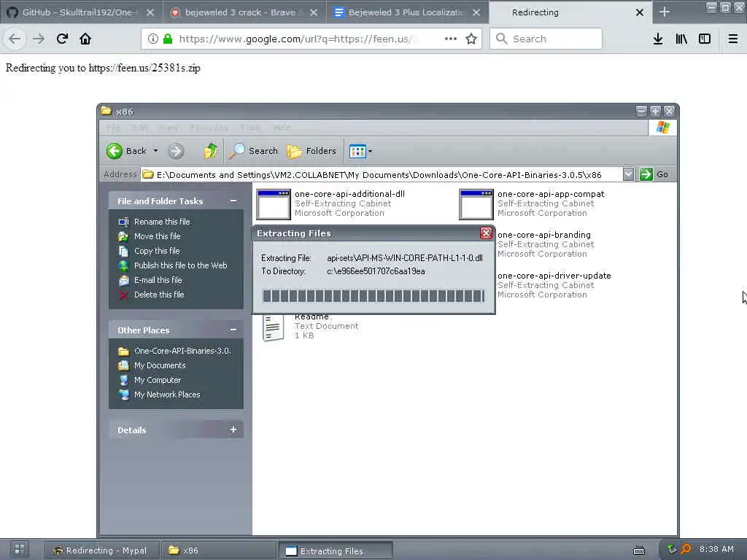The width and height of the screenshot is (747, 560).
Task: Collapse the File and Folder Tasks panel
Action: (x=233, y=201)
